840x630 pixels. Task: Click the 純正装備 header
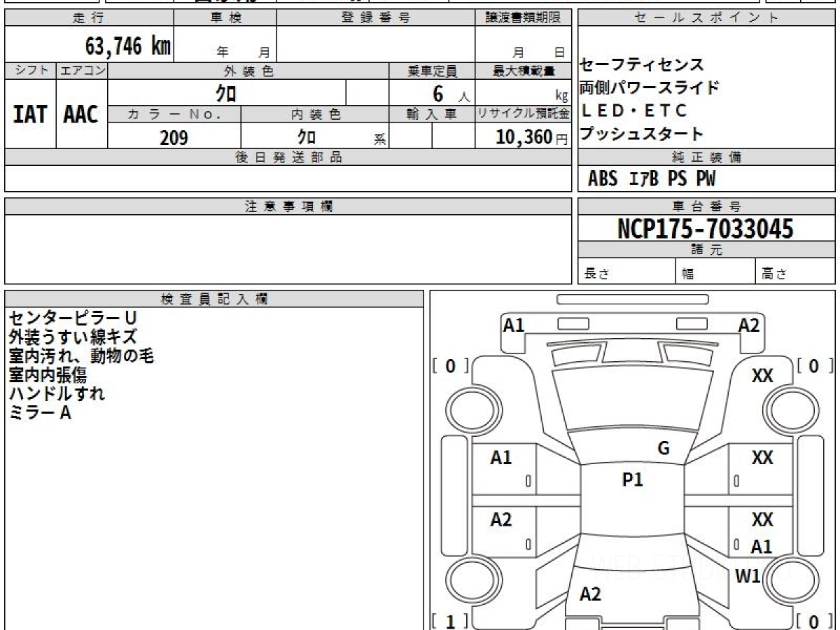[x=707, y=157]
